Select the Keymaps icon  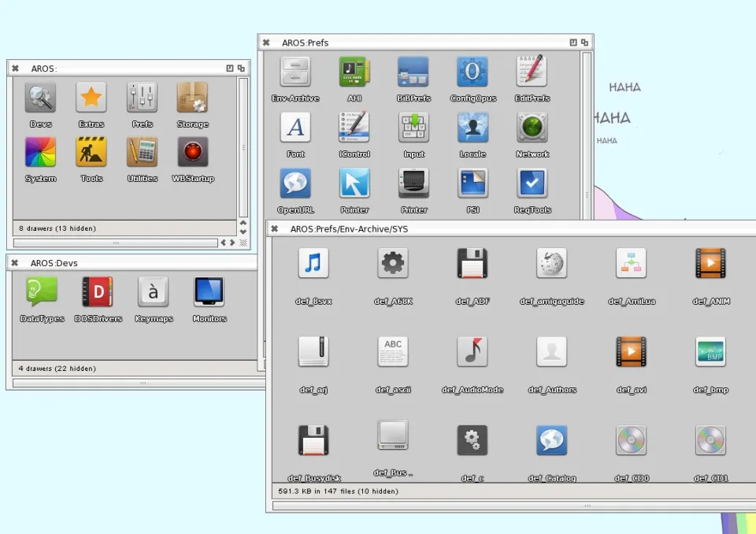[154, 292]
